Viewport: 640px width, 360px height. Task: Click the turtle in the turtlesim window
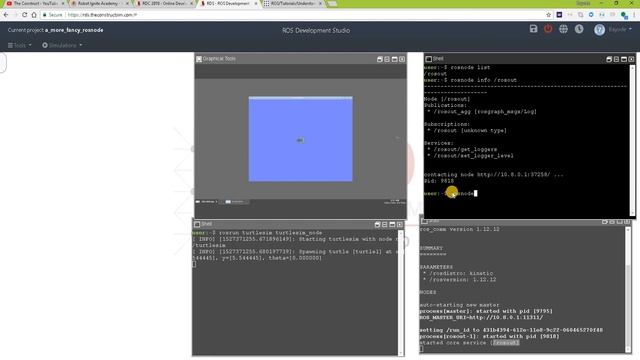(x=300, y=140)
